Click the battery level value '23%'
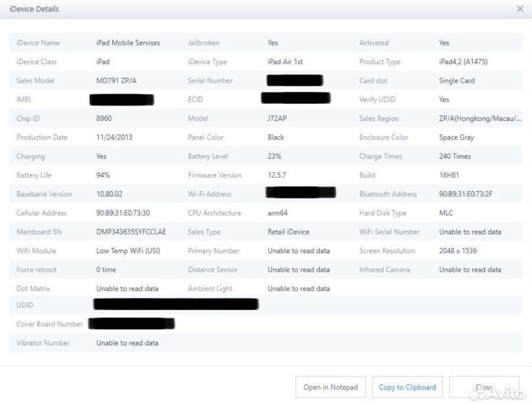Viewport: 532px width, 405px height. click(274, 156)
